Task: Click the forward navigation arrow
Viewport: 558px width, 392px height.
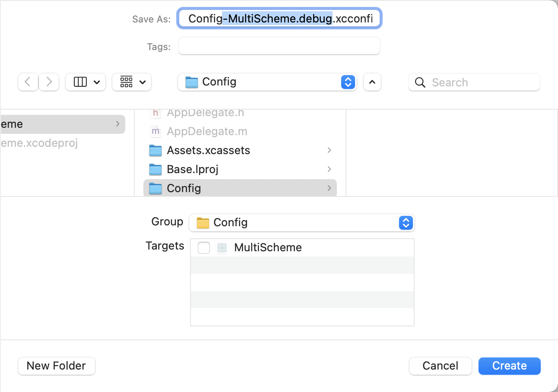Action: click(49, 82)
